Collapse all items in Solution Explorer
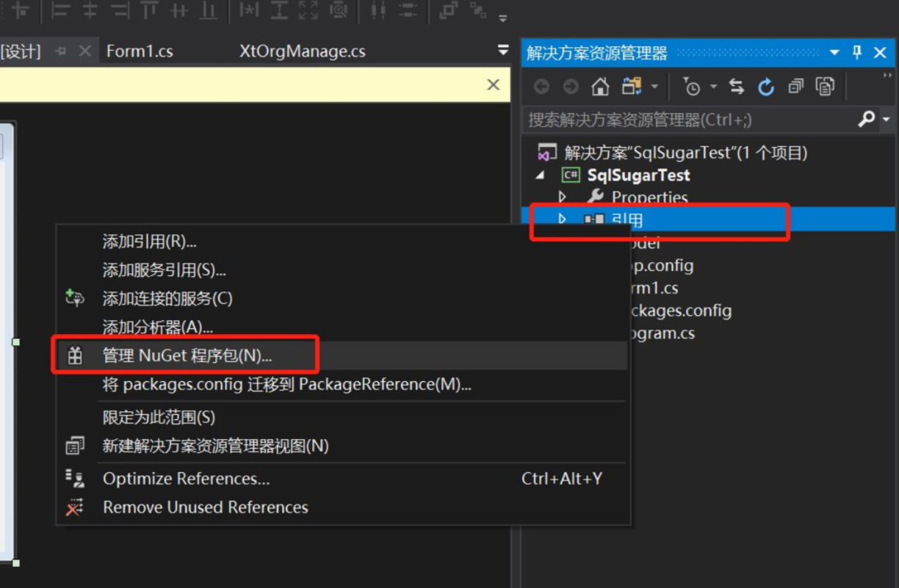 point(795,87)
